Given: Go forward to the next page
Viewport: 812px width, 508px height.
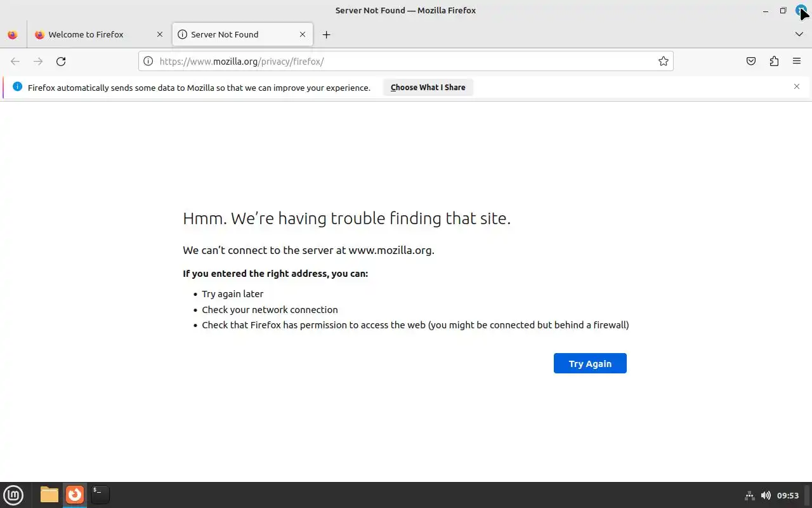Looking at the screenshot, I should (x=38, y=61).
